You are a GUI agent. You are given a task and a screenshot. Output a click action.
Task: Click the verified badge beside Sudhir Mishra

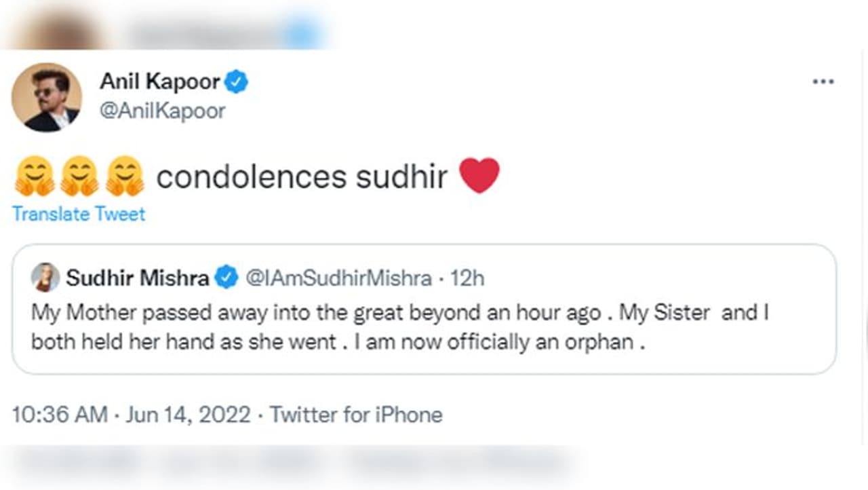pyautogui.click(x=226, y=278)
